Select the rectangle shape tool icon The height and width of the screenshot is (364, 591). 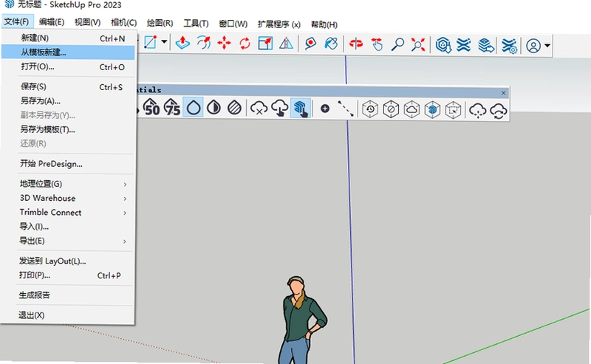(151, 42)
